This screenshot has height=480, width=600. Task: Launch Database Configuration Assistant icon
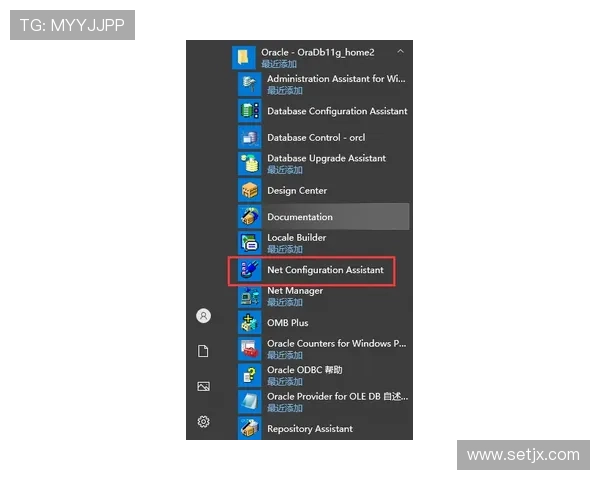point(249,111)
